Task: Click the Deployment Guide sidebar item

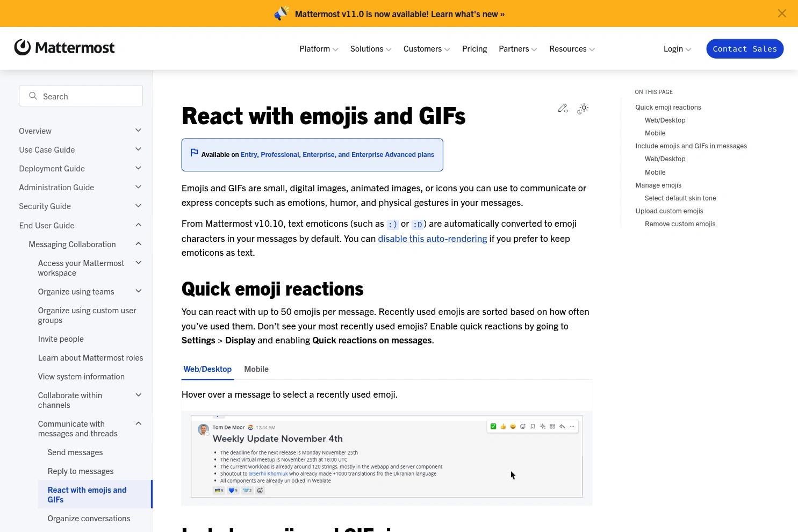Action: (x=52, y=169)
